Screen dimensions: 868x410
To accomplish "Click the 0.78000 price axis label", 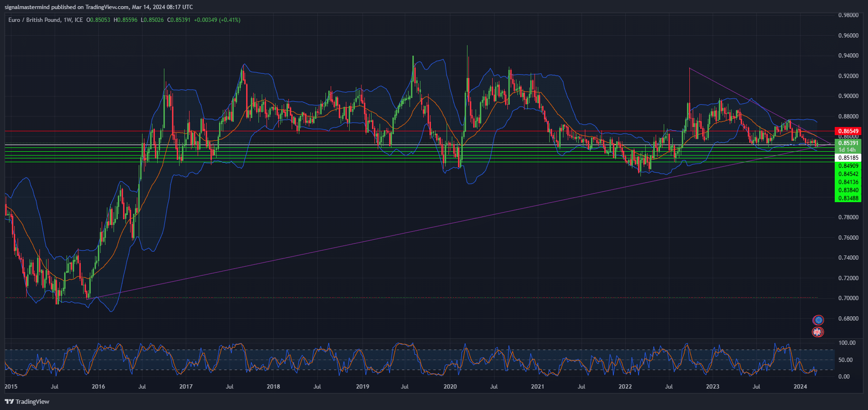I will pos(848,217).
